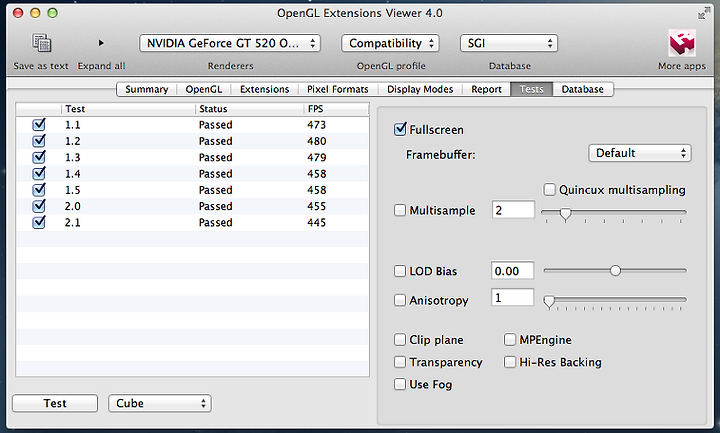This screenshot has width=720, height=433.
Task: Open the Framebuffer Default dropdown
Action: pyautogui.click(x=640, y=153)
